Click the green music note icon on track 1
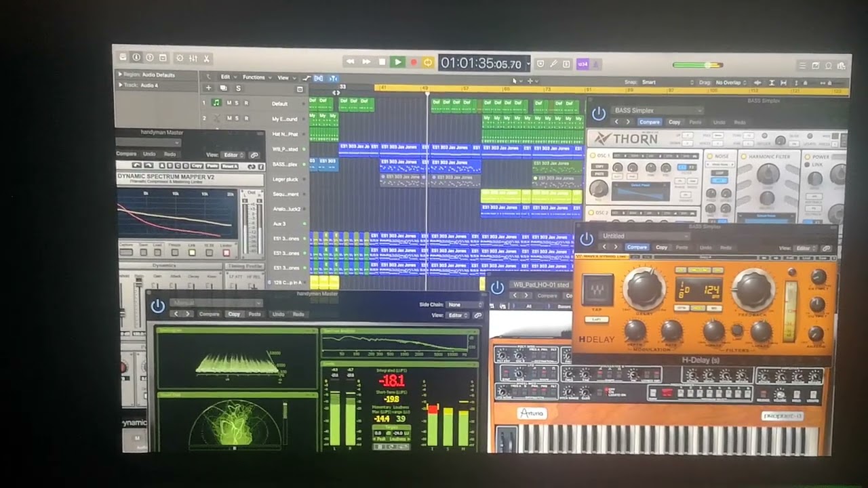The image size is (868, 488). click(216, 103)
